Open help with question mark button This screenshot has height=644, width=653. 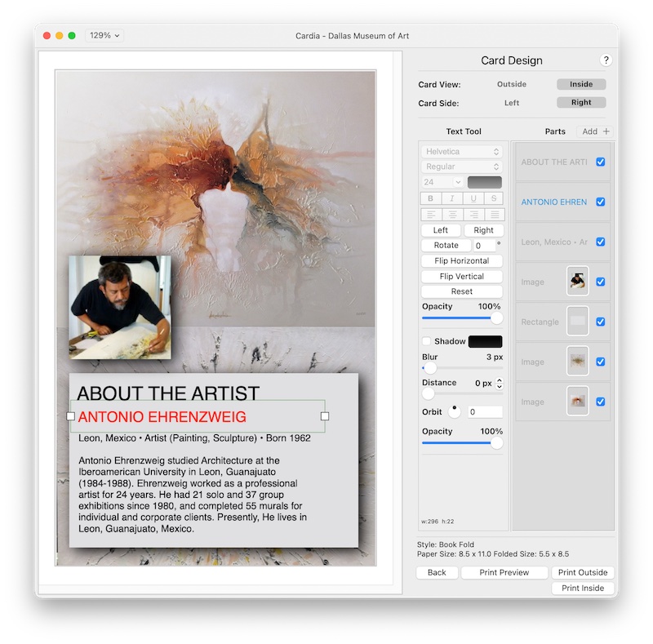tap(606, 60)
